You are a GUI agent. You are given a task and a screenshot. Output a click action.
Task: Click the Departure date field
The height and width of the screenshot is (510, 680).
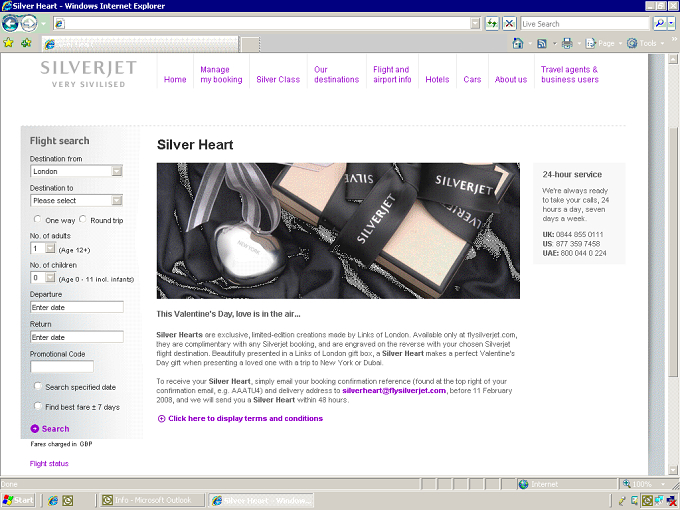pos(77,307)
